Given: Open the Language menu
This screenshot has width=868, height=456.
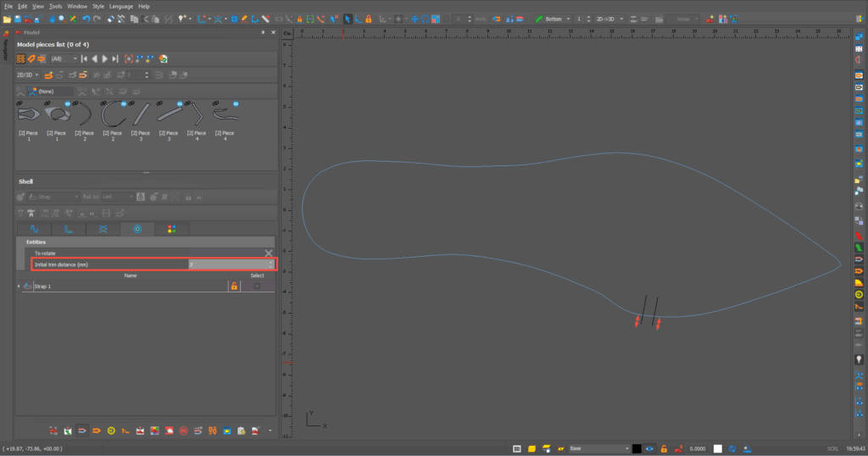Looking at the screenshot, I should click(x=120, y=6).
